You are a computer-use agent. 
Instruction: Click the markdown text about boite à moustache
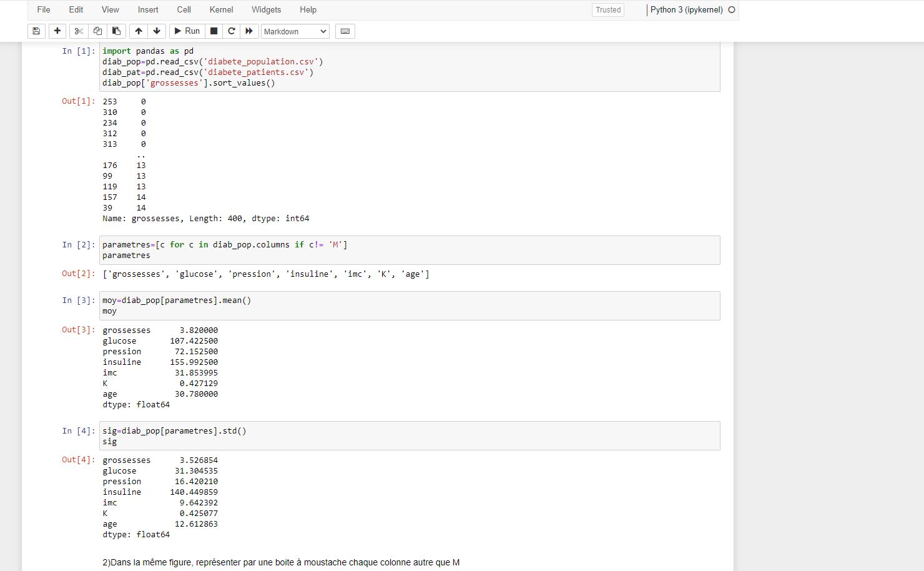(281, 562)
